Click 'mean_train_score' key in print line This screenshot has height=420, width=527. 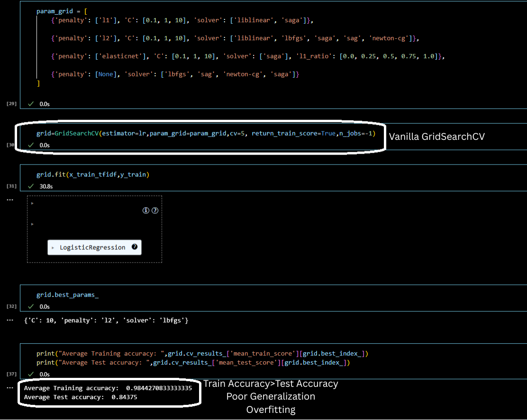coord(263,354)
